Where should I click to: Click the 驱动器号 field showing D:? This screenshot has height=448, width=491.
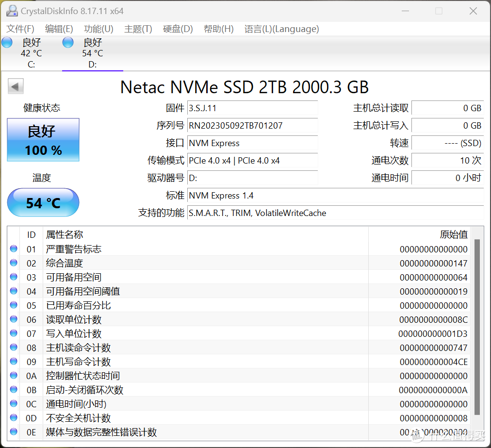tap(252, 178)
